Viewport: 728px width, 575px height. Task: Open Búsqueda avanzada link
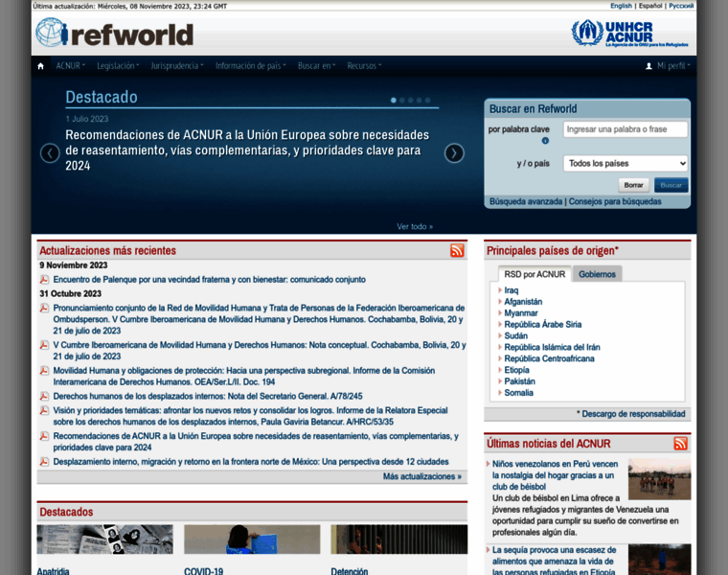(526, 201)
